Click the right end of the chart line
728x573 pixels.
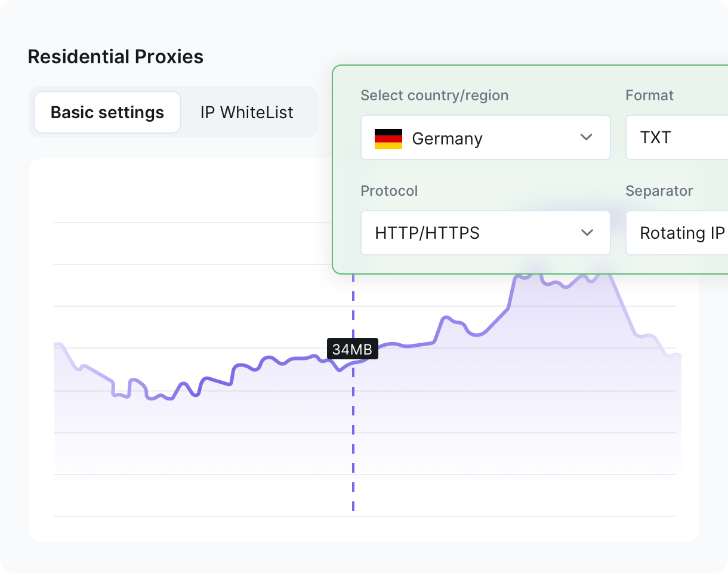[679, 356]
